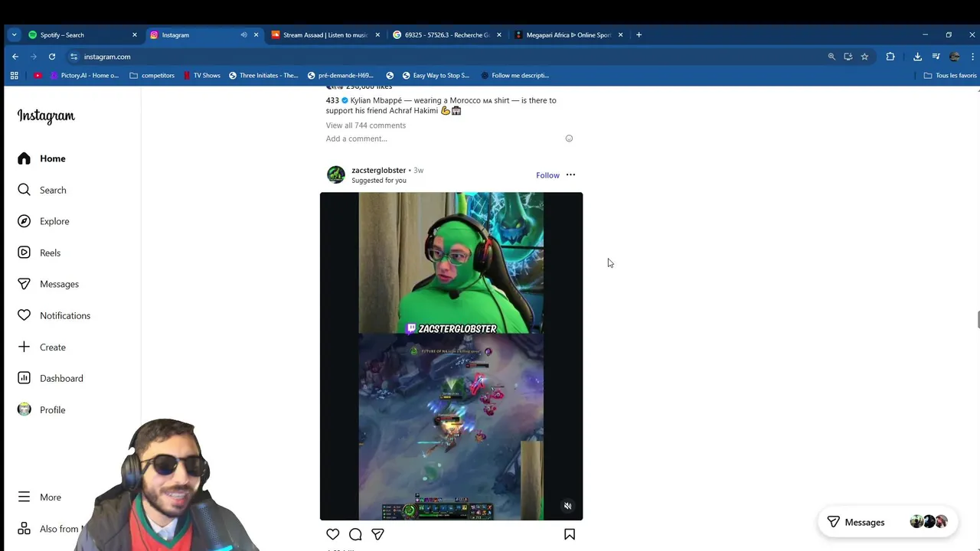
Task: Unmute the zacsterglobster video
Action: (567, 506)
